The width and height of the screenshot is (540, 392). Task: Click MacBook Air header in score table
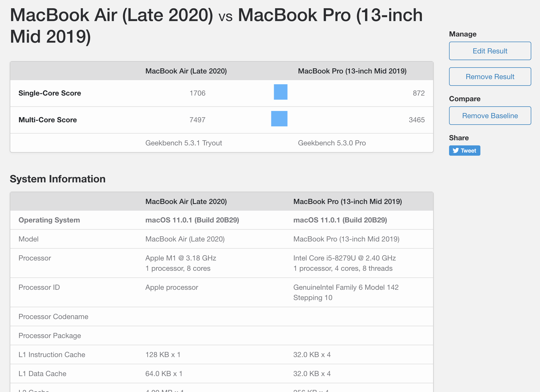[186, 71]
